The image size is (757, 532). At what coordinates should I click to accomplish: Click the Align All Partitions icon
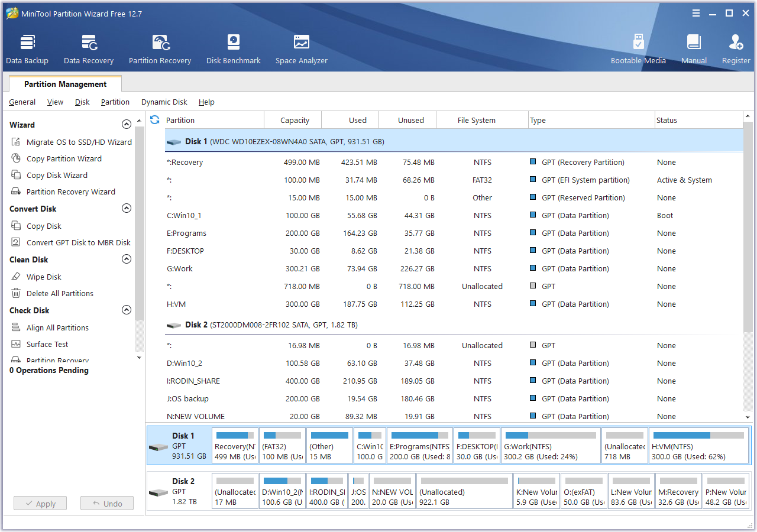click(x=16, y=327)
